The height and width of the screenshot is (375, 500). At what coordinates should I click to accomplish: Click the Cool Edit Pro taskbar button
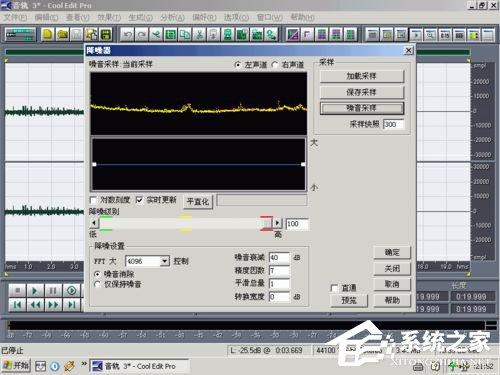140,366
